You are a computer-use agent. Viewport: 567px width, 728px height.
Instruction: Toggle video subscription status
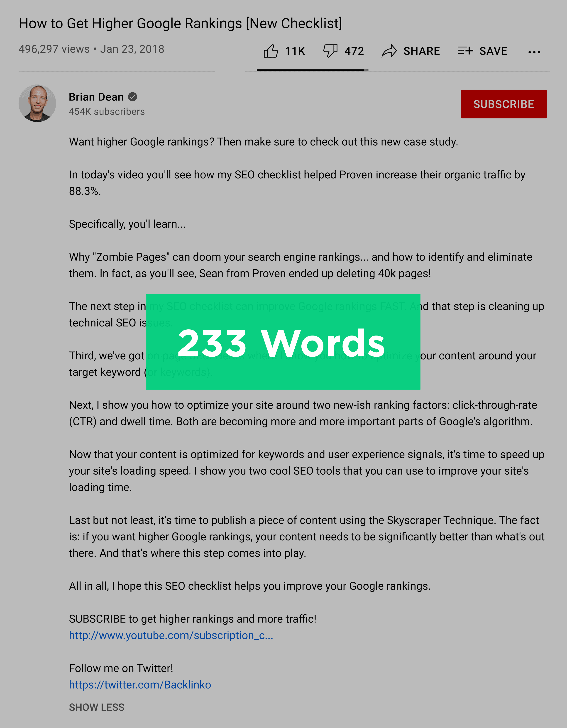tap(503, 104)
